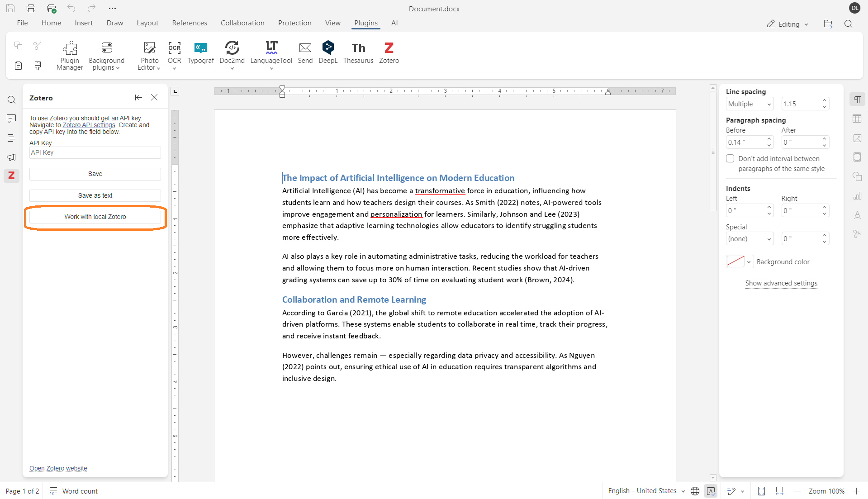
Task: Enable don't add interval between same-style paragraphs
Action: point(730,158)
